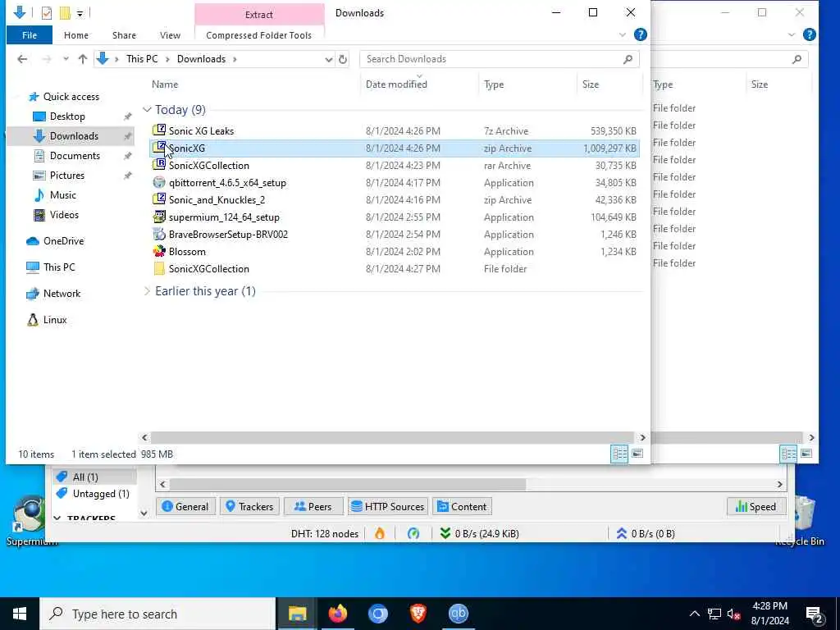The width and height of the screenshot is (840, 630).
Task: Switch to Details view icon in status bar
Action: [x=619, y=454]
